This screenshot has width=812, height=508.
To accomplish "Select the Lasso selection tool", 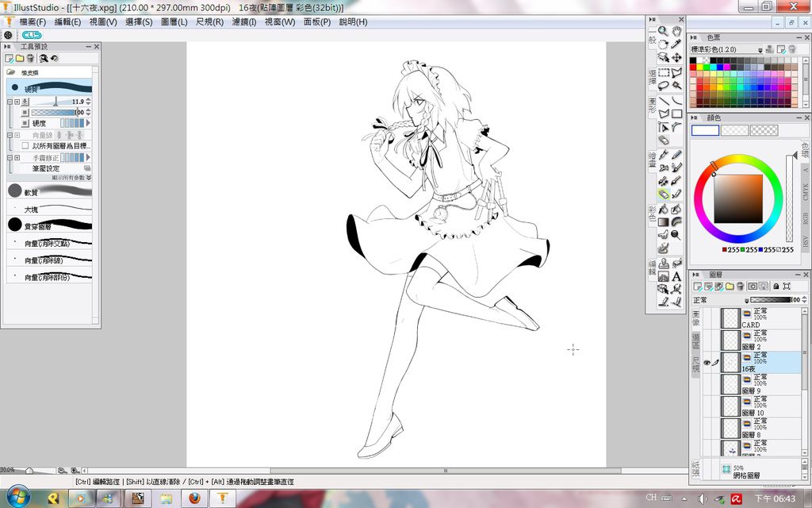I will [664, 84].
